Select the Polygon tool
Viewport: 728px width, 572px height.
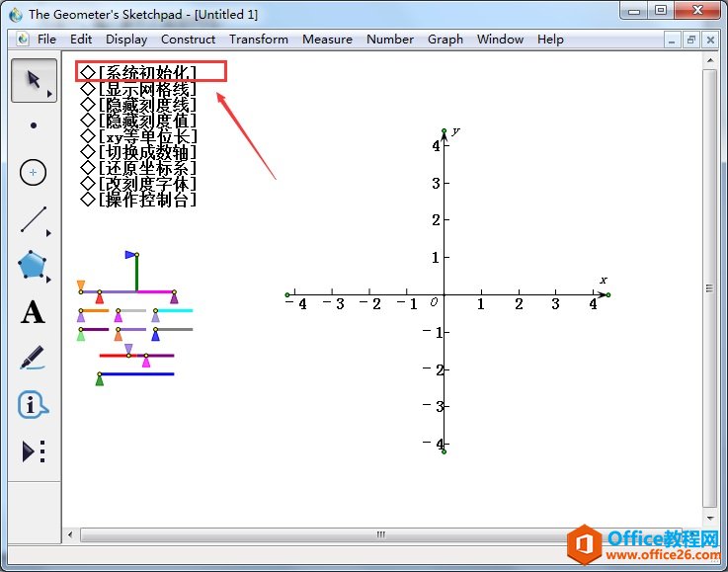[x=32, y=265]
